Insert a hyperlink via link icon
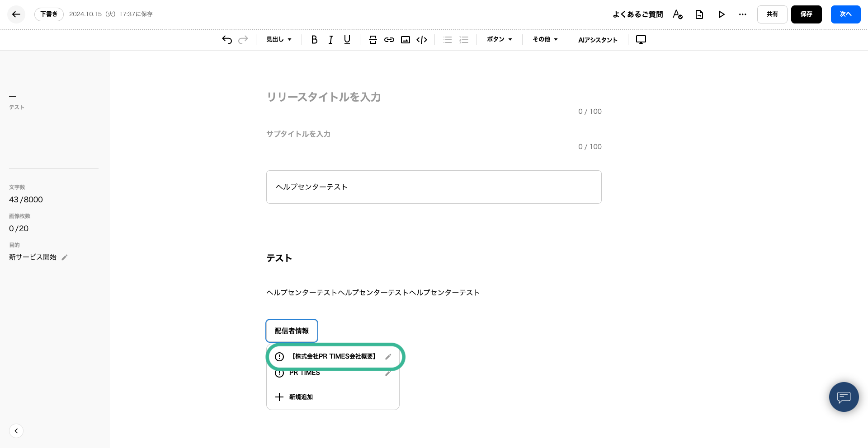 (x=389, y=40)
